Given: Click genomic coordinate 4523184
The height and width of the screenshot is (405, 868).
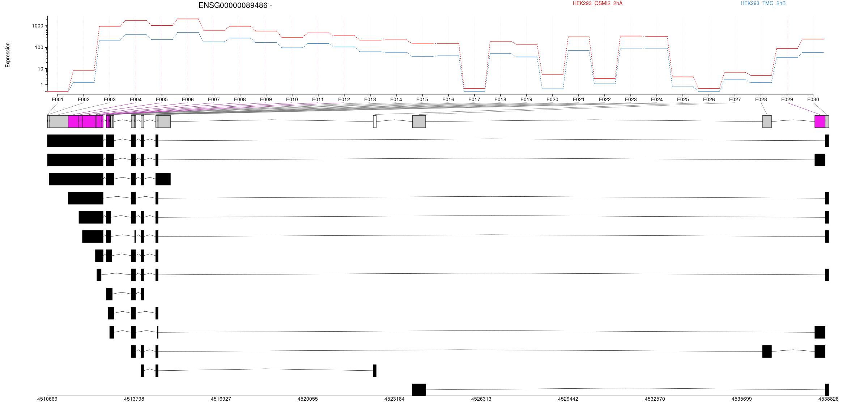Looking at the screenshot, I should [395, 399].
